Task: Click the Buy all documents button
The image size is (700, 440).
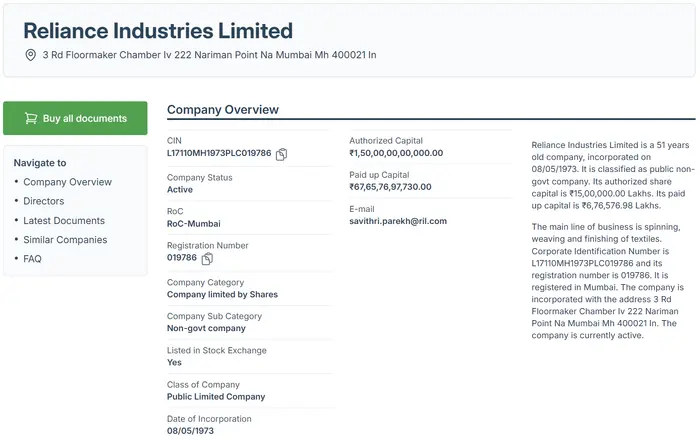Action: [x=75, y=118]
